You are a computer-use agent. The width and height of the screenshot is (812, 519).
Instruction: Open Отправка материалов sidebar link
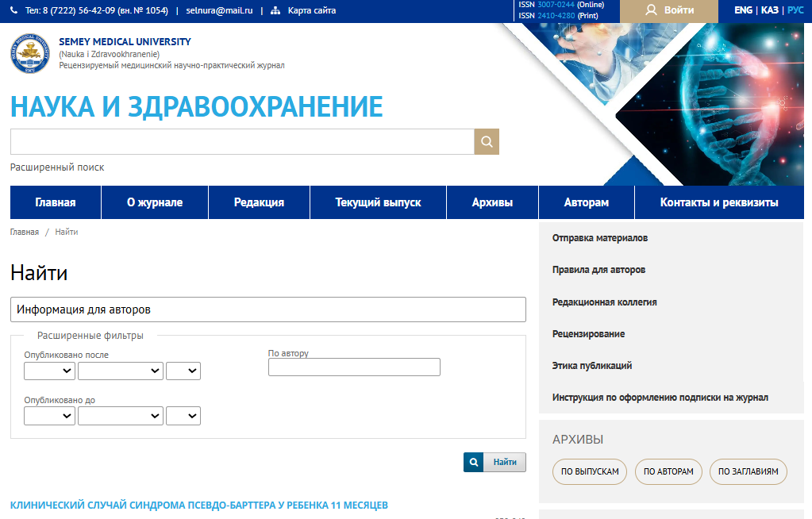(600, 238)
